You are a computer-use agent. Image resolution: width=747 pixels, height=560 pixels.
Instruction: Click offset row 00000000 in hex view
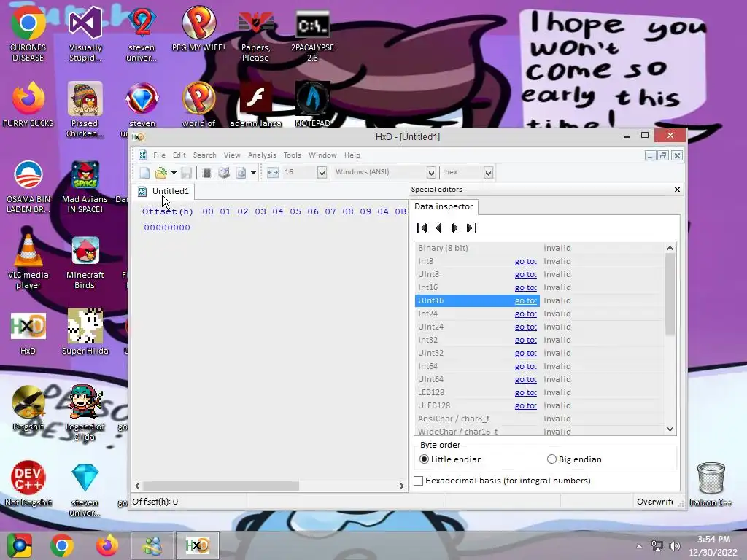(x=167, y=227)
